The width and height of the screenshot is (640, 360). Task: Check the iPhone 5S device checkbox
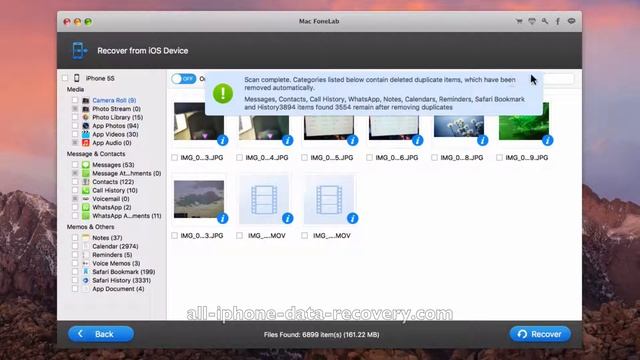pos(65,78)
